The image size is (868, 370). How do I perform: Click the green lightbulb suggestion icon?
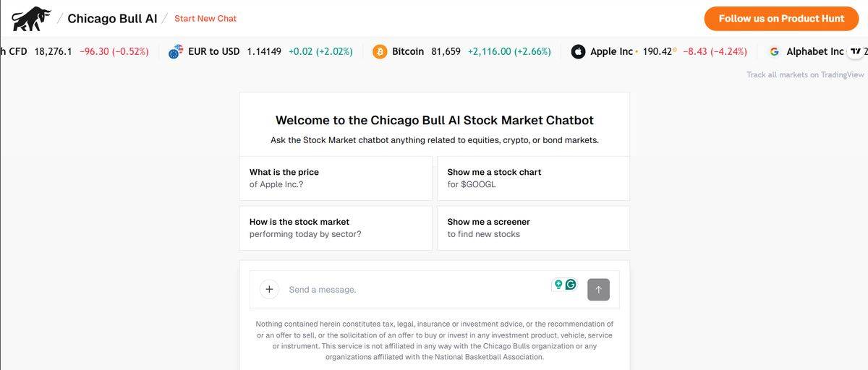[x=558, y=285]
